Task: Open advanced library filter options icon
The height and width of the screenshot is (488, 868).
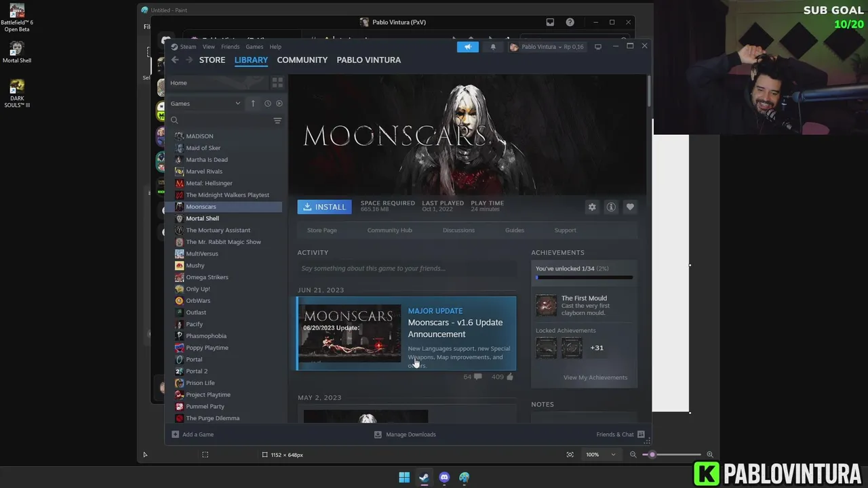Action: point(277,121)
